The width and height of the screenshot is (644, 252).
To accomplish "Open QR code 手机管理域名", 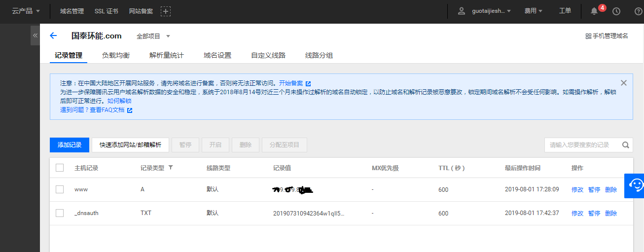I will 607,36.
